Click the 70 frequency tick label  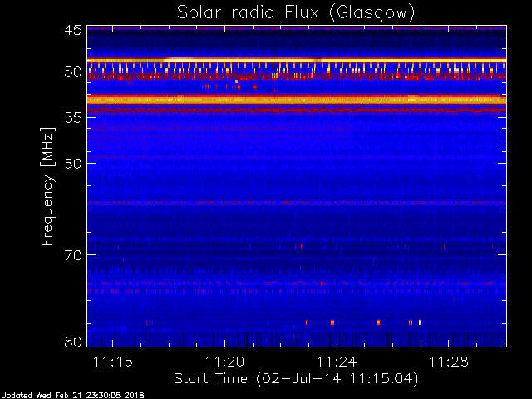coord(73,255)
